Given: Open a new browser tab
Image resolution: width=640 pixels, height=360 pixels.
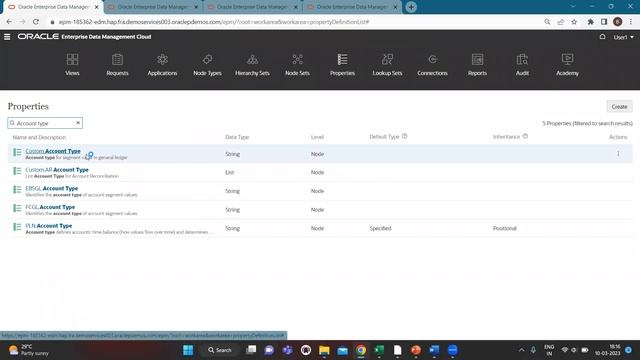Looking at the screenshot, I should tap(411, 7).
